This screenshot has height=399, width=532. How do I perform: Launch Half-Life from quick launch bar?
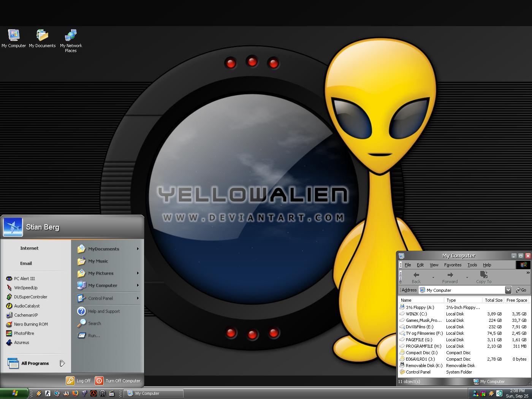pos(93,393)
